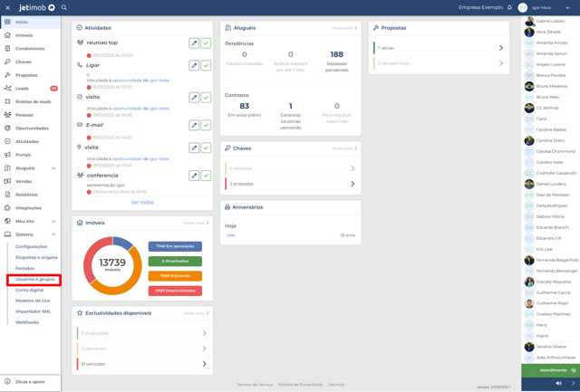580x392 pixels.
Task: Open the '0 retiradas' keys row
Action: click(x=290, y=168)
